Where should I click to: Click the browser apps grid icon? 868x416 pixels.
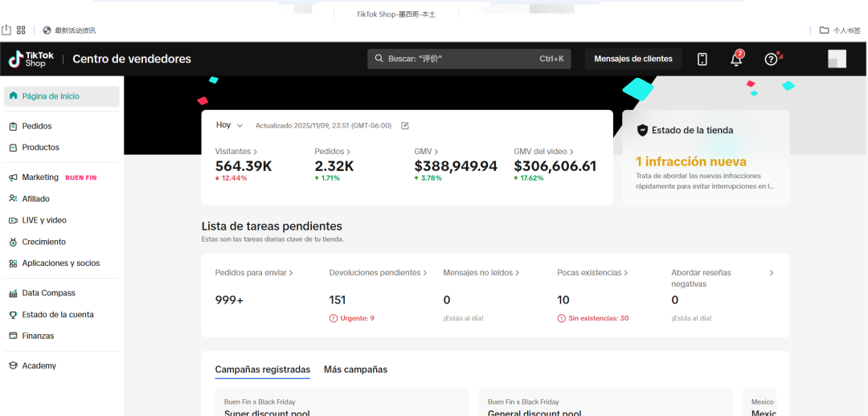(21, 30)
